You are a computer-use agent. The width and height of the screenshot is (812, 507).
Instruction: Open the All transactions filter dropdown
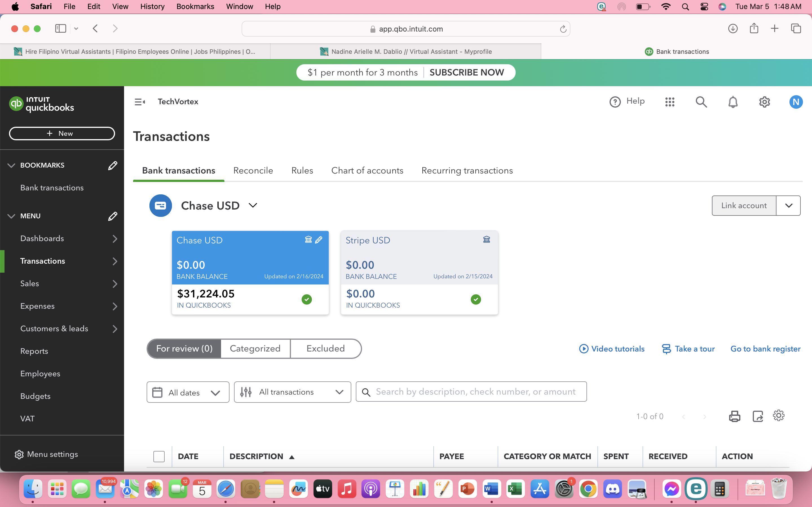(x=293, y=392)
